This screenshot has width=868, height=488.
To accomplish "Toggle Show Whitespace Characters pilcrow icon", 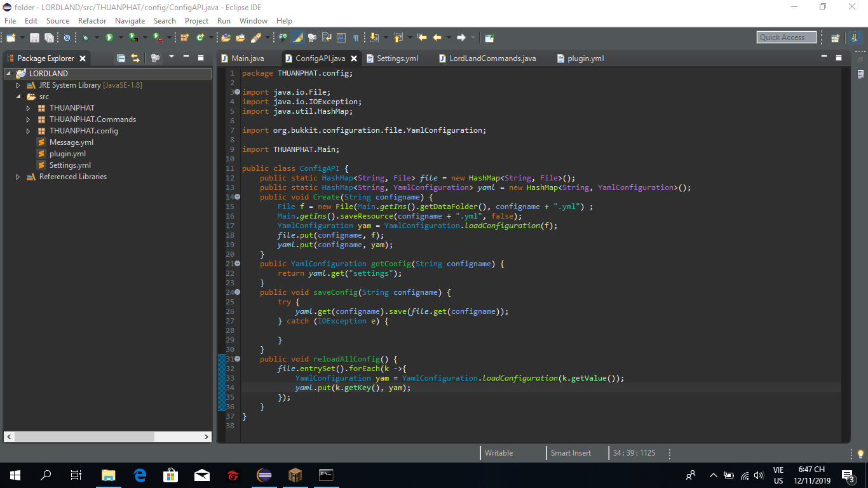I will point(356,37).
